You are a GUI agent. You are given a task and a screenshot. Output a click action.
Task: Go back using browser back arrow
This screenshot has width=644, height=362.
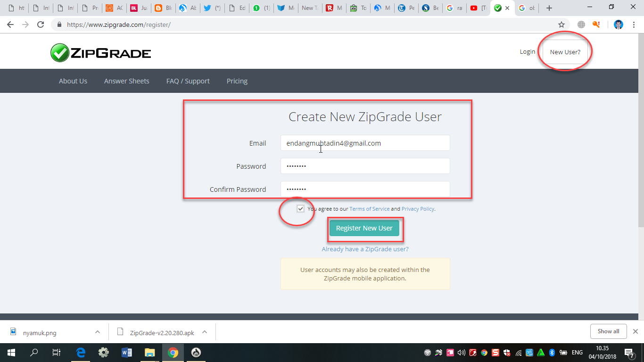(x=10, y=25)
